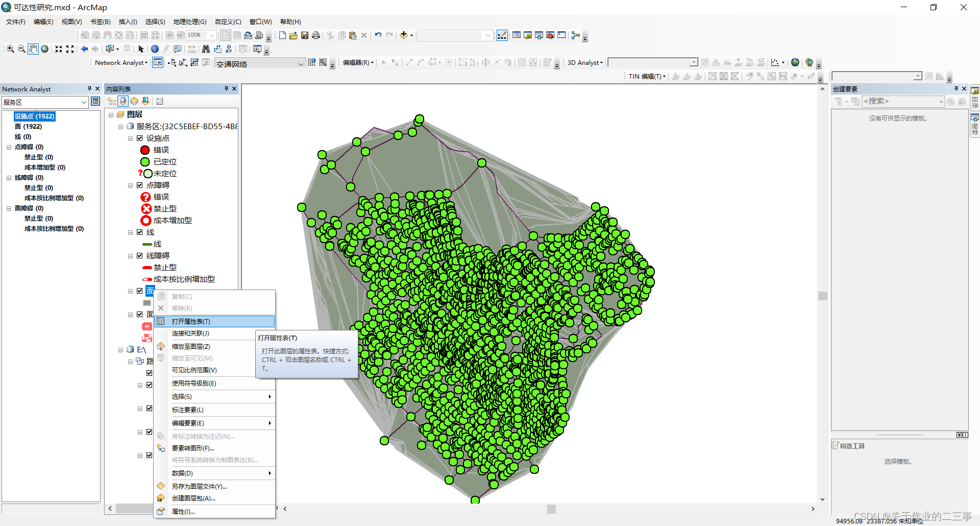Toggle the 点障碍 layer visibility checkbox
This screenshot has width=980, height=526.
tap(139, 185)
